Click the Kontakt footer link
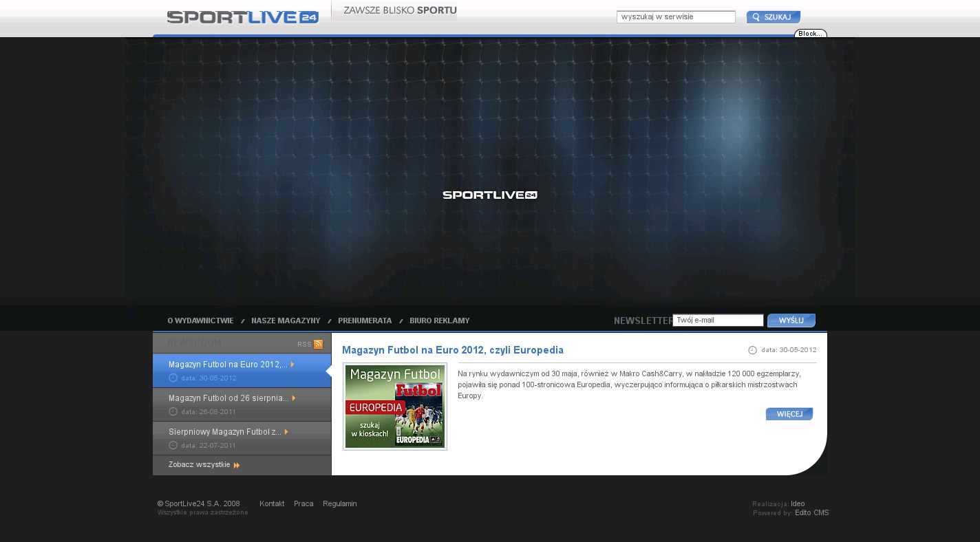This screenshot has width=980, height=542. 272,504
